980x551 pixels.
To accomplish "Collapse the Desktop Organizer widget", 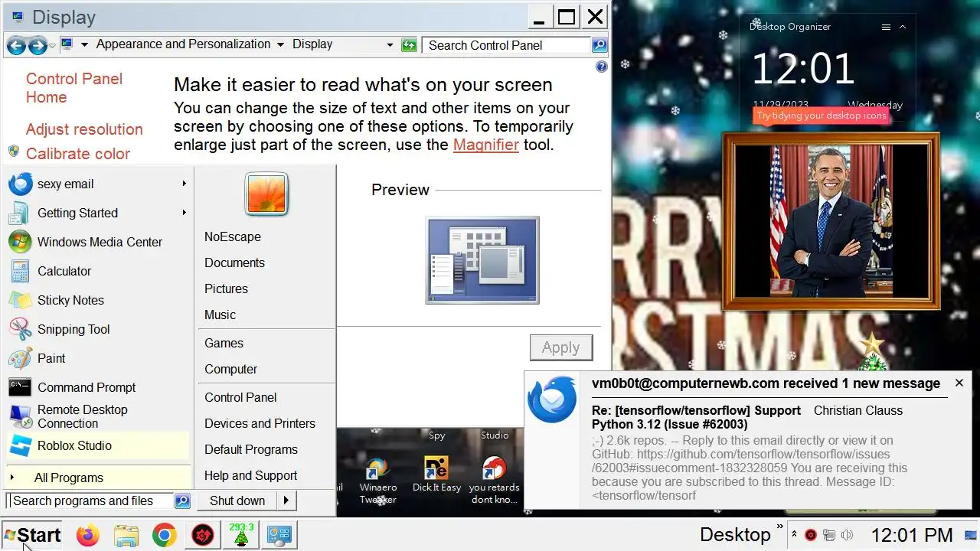I will pyautogui.click(x=903, y=27).
